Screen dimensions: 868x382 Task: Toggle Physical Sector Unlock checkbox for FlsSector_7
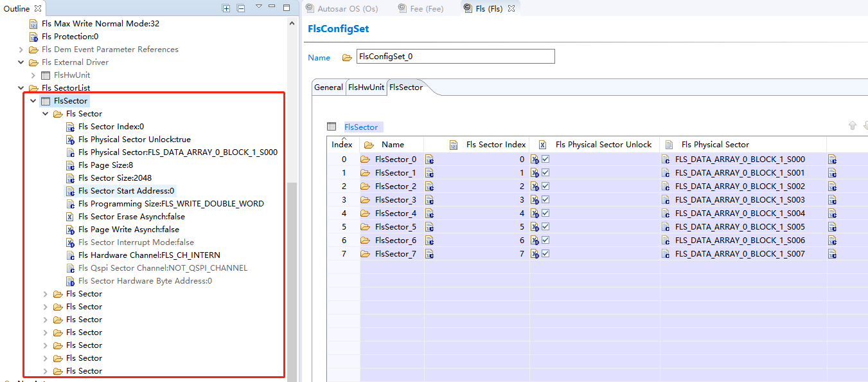(x=545, y=253)
